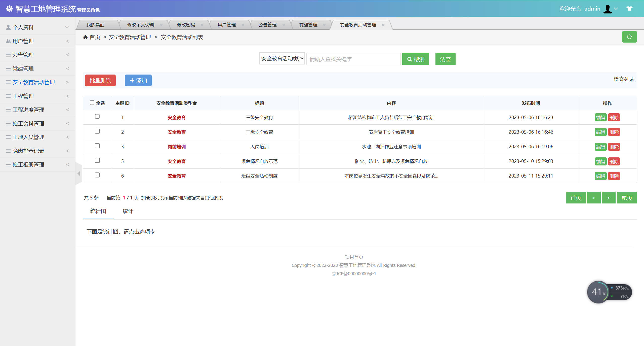Collapse the sidebar using the edge arrow

point(78,173)
